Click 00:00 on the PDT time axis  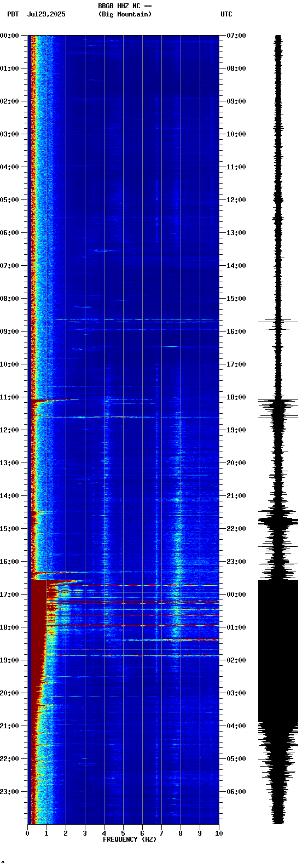pyautogui.click(x=9, y=36)
